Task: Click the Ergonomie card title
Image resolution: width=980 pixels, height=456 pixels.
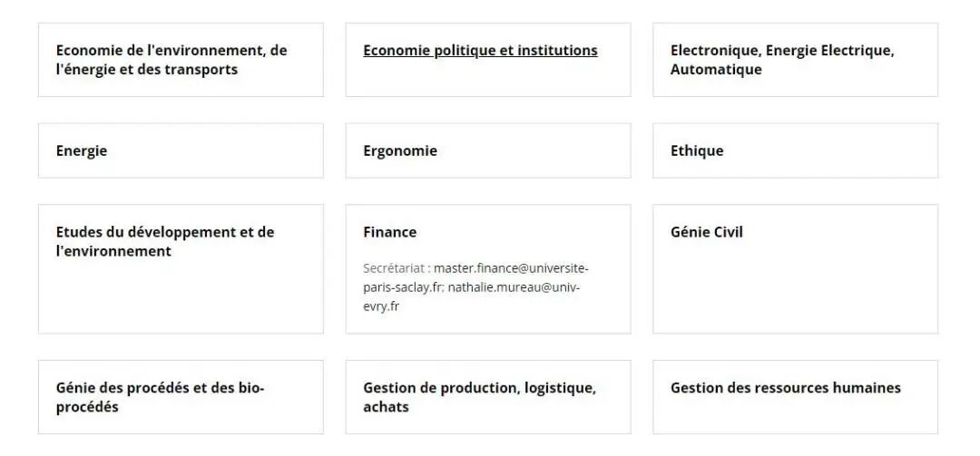Action: (400, 150)
